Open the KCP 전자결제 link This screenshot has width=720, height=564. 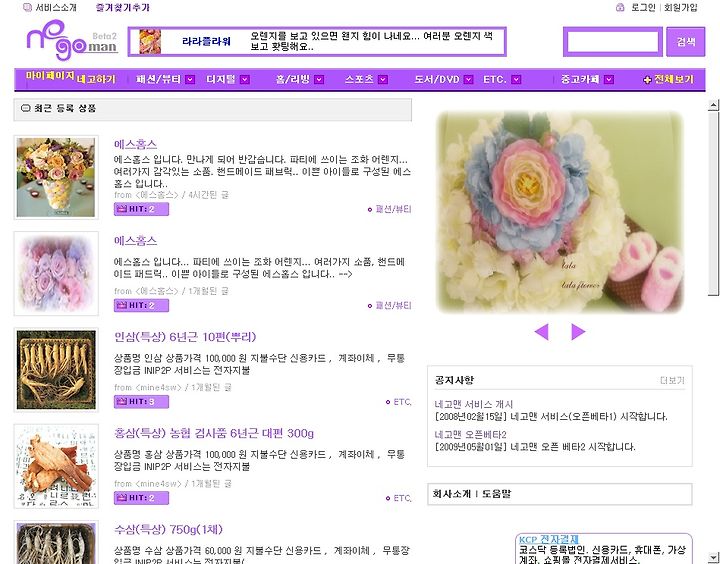[548, 539]
